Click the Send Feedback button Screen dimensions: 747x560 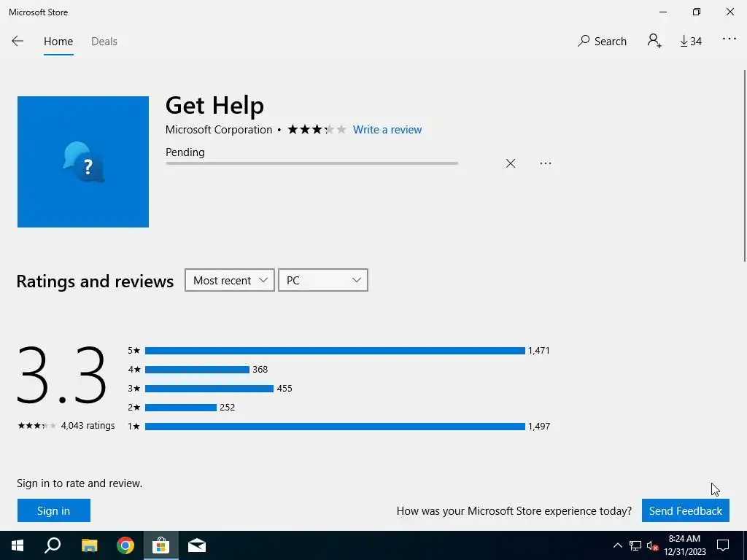click(x=686, y=510)
